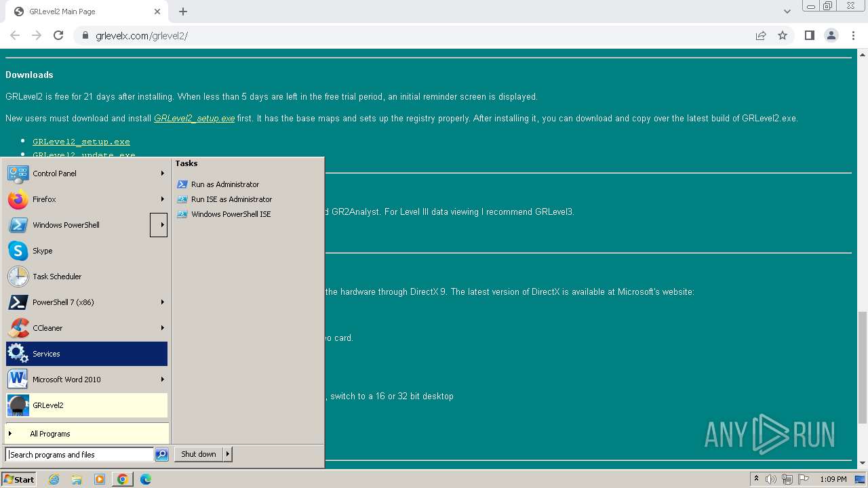The image size is (868, 488).
Task: Click the Shut down button
Action: [199, 454]
